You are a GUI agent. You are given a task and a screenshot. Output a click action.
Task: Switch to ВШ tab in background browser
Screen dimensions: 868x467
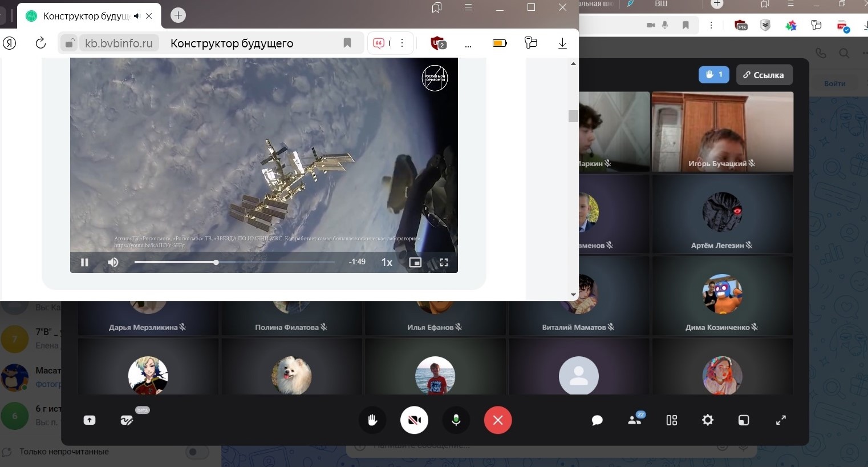pyautogui.click(x=662, y=4)
